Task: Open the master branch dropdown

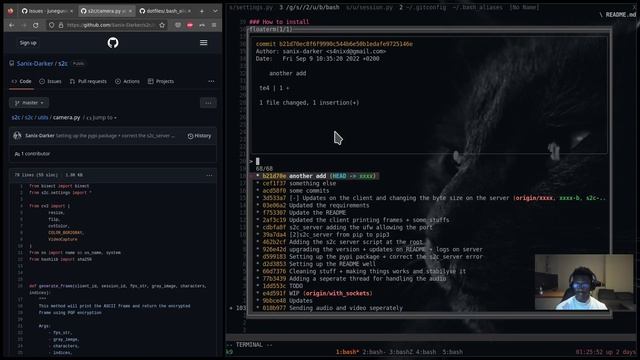Action: 29,103
